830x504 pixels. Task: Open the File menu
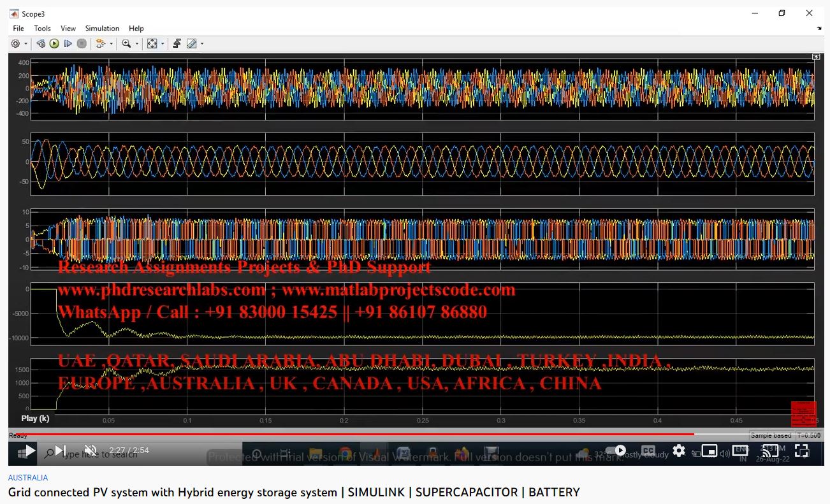tap(18, 29)
